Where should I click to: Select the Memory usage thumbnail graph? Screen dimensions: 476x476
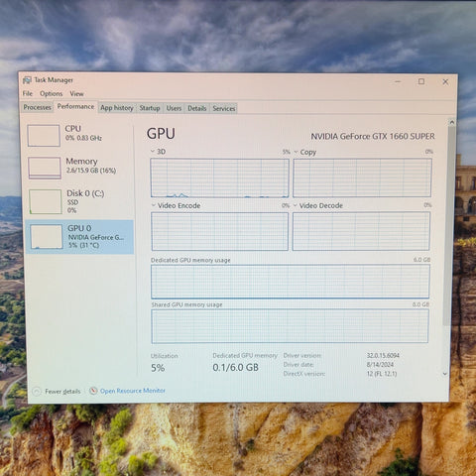[45, 168]
